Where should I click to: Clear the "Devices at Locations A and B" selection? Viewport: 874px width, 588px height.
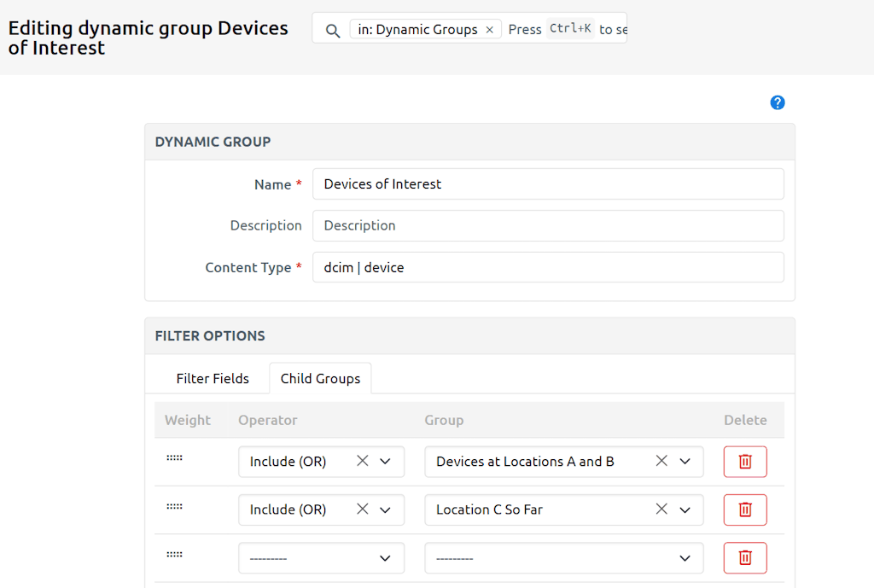(661, 461)
